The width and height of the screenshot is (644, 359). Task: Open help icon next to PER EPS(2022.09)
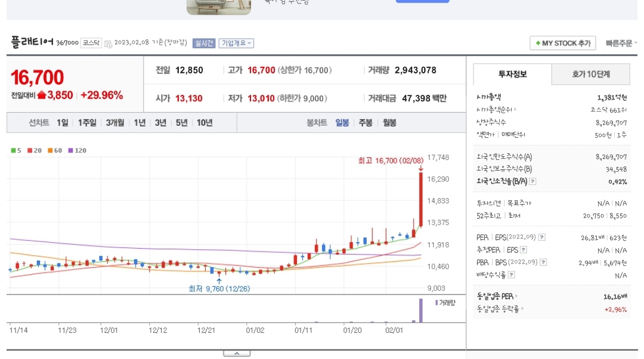[x=541, y=237]
